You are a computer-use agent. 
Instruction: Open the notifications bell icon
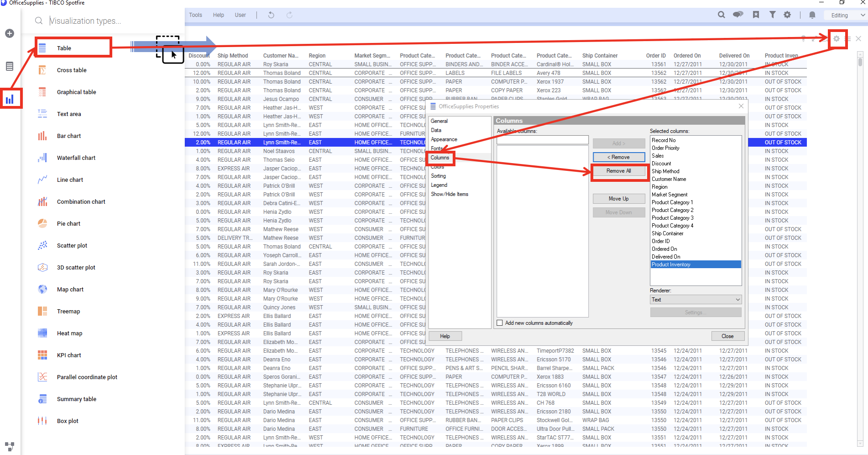point(812,15)
